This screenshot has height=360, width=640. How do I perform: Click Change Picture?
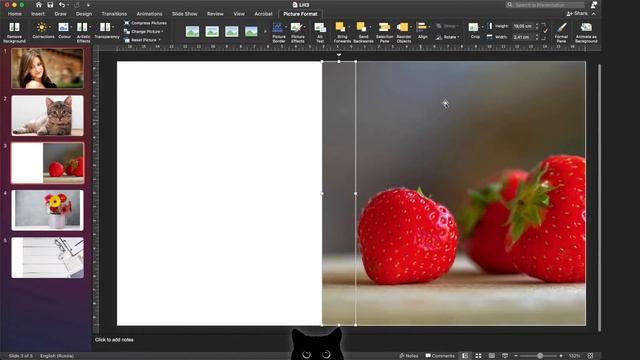pyautogui.click(x=143, y=31)
